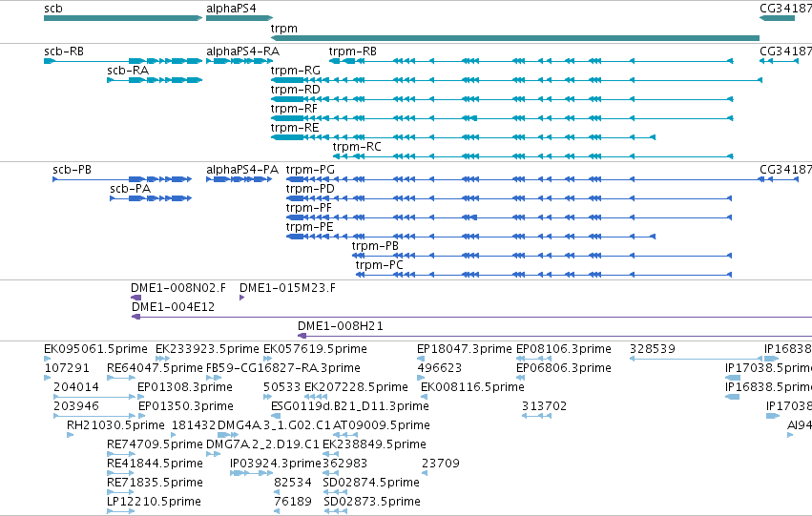
Task: Click the trpm-PE protein label
Action: click(310, 227)
